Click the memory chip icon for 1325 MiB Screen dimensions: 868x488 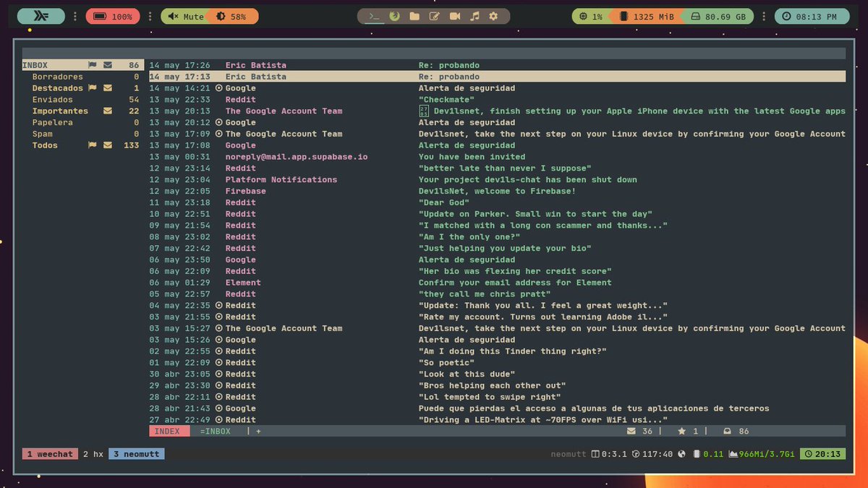tap(623, 16)
